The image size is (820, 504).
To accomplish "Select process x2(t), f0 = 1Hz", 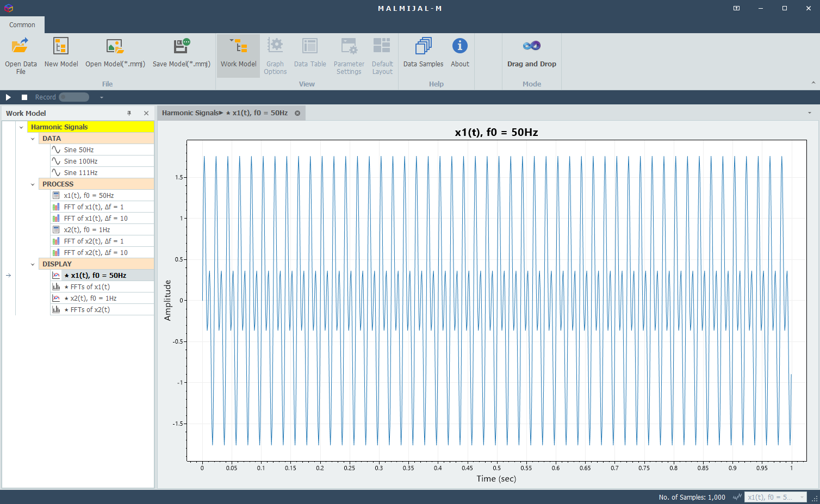I will (x=102, y=230).
